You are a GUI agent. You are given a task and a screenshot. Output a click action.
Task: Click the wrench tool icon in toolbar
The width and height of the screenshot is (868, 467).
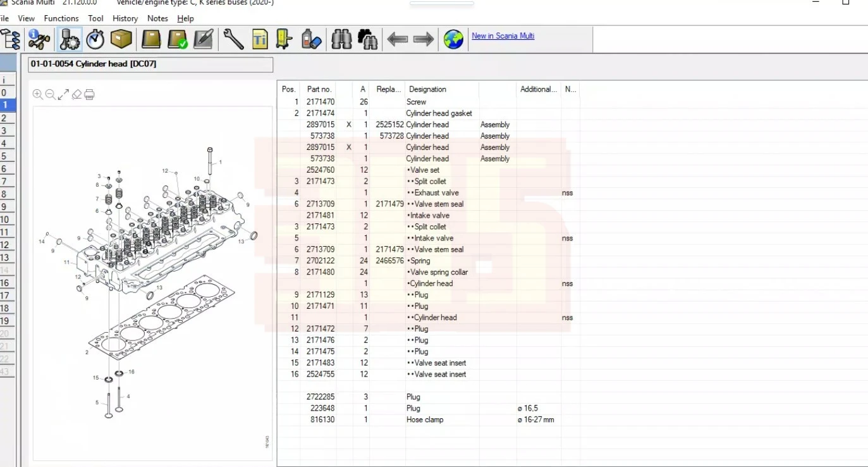(x=233, y=39)
